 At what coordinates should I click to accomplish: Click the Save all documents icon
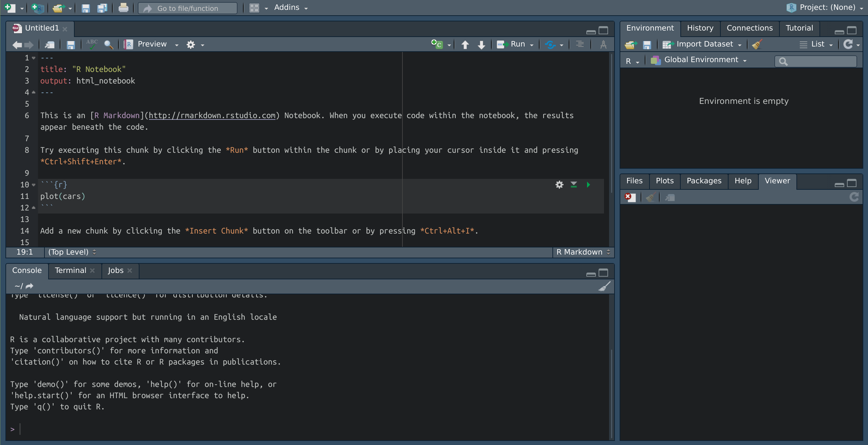point(102,8)
